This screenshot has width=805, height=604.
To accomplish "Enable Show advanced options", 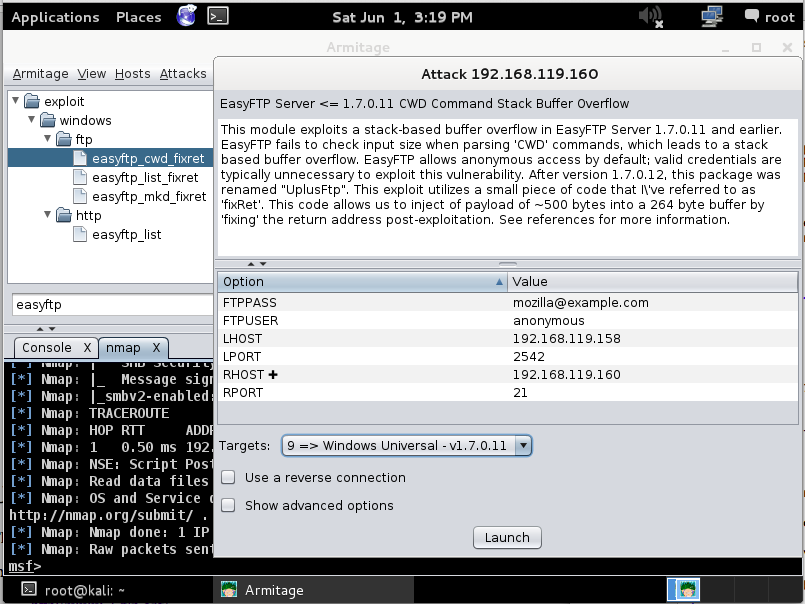I will pos(228,505).
